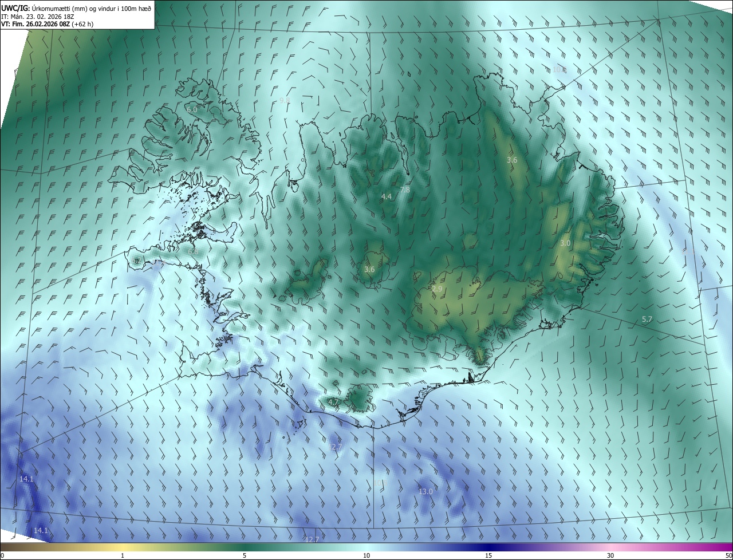This screenshot has width=733, height=560.
Task: Click the 4.4 value on the map
Action: click(x=387, y=196)
